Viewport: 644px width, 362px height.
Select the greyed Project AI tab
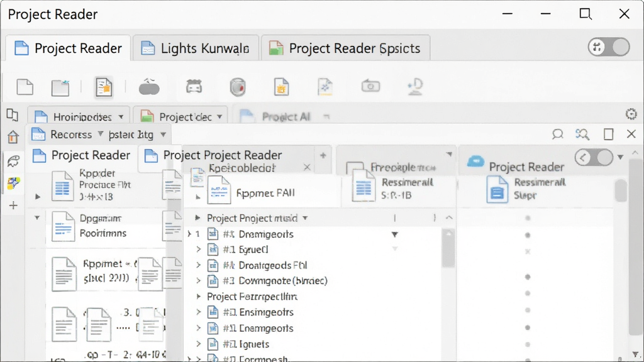coord(285,116)
